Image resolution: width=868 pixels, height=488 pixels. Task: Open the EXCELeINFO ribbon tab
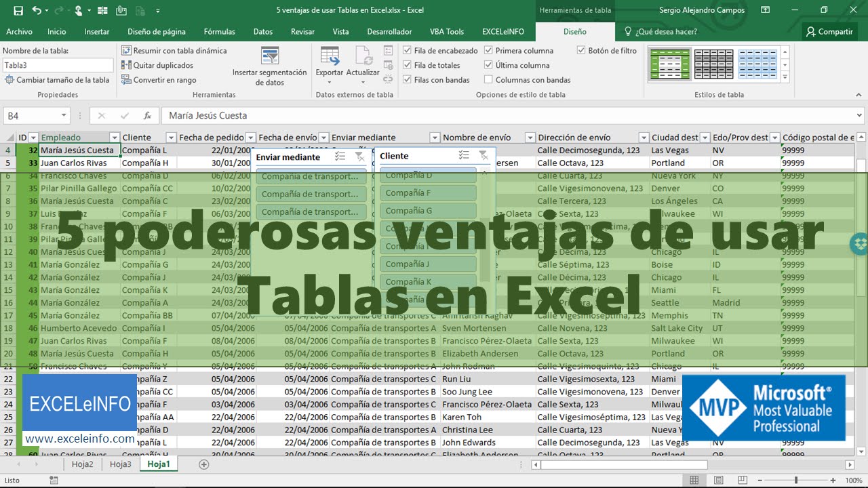click(504, 32)
